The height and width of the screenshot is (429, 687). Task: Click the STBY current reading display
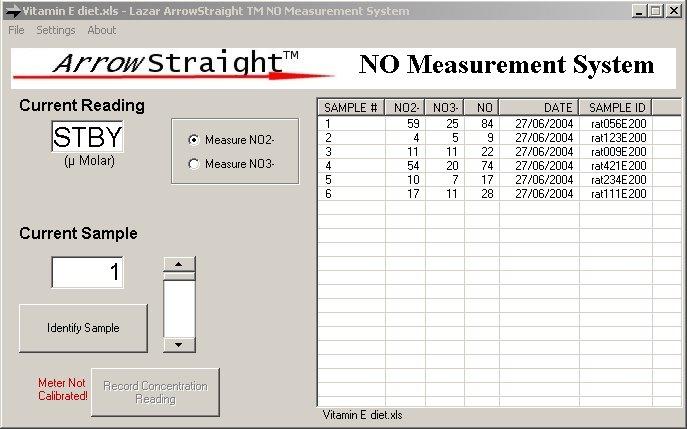pos(87,137)
